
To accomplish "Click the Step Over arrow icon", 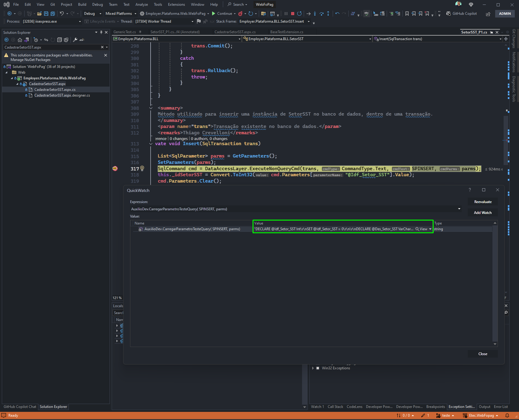I will click(322, 14).
